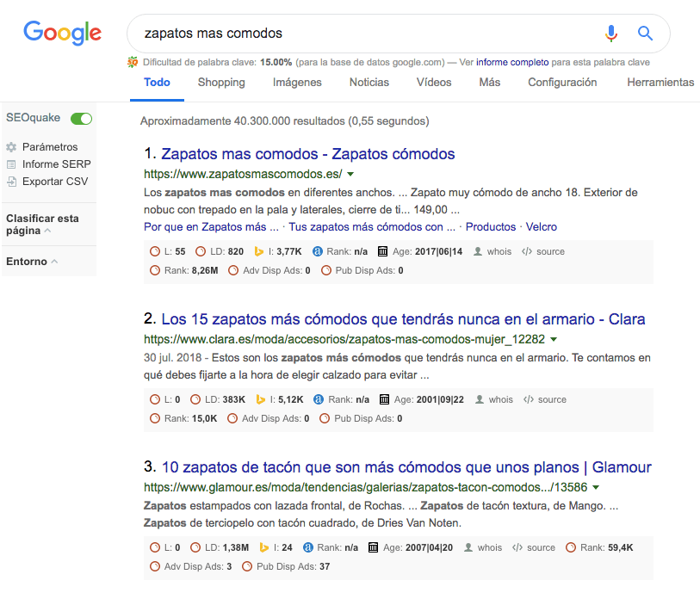700x599 pixels.
Task: Open result Zapatos mas comodos - Zapatos cómodos
Action: tap(308, 154)
